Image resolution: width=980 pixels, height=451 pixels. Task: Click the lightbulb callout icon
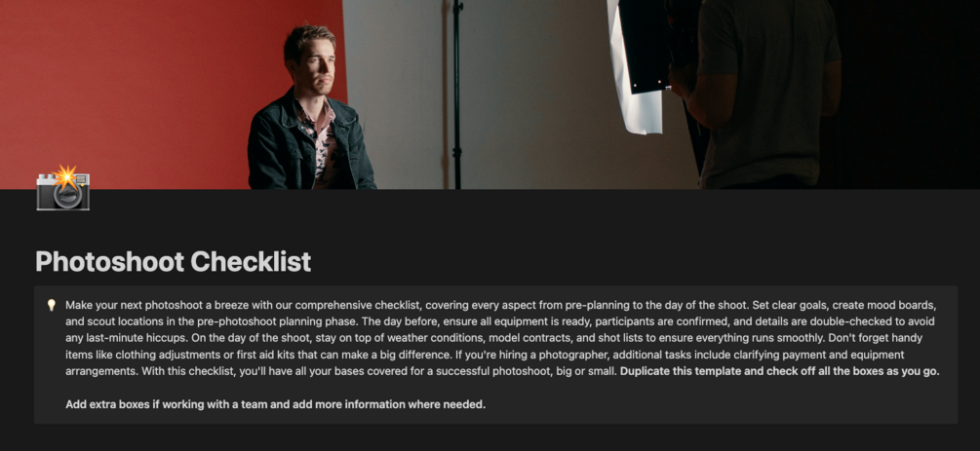pyautogui.click(x=52, y=306)
